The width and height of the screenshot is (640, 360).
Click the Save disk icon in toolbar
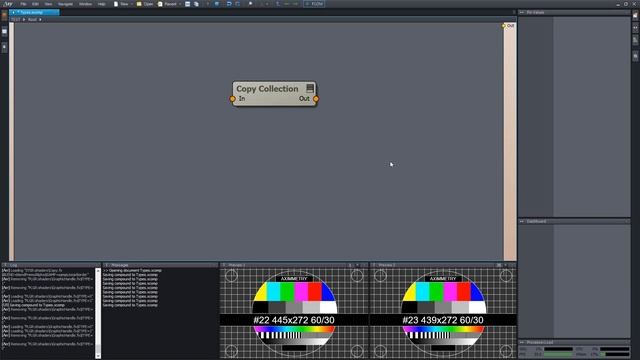click(187, 4)
